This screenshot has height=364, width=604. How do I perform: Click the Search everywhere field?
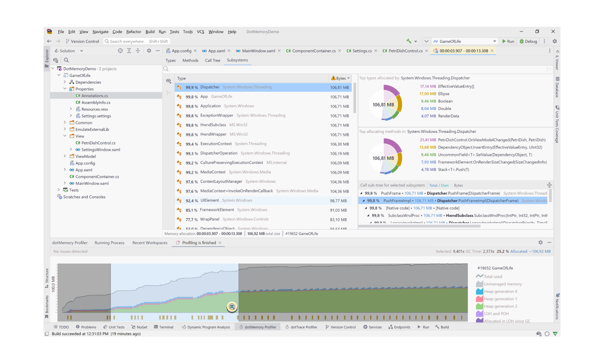pos(136,42)
